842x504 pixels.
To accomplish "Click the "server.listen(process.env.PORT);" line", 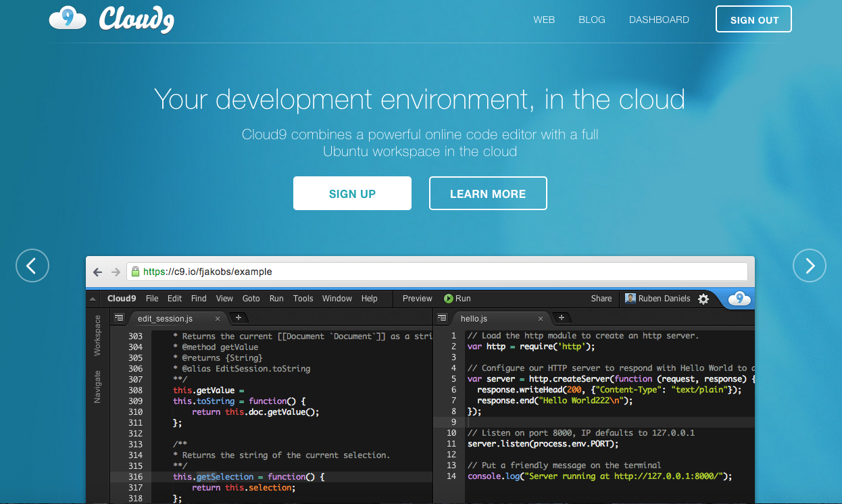I will click(x=543, y=444).
